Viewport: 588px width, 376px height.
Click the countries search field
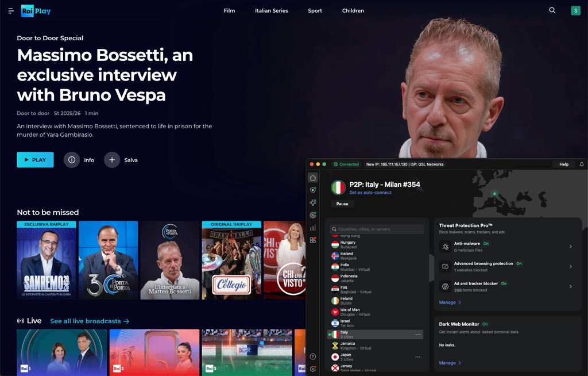[377, 229]
